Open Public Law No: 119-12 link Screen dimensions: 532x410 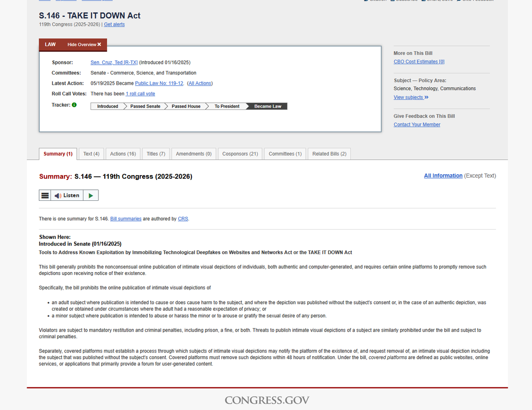pos(159,83)
